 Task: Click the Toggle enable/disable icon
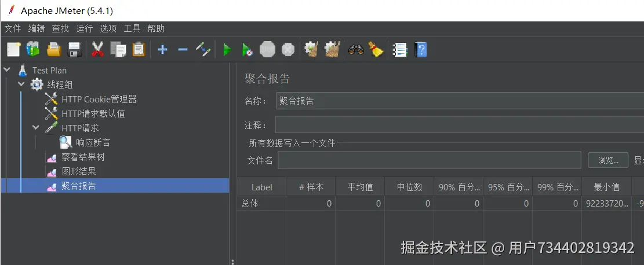pos(203,50)
